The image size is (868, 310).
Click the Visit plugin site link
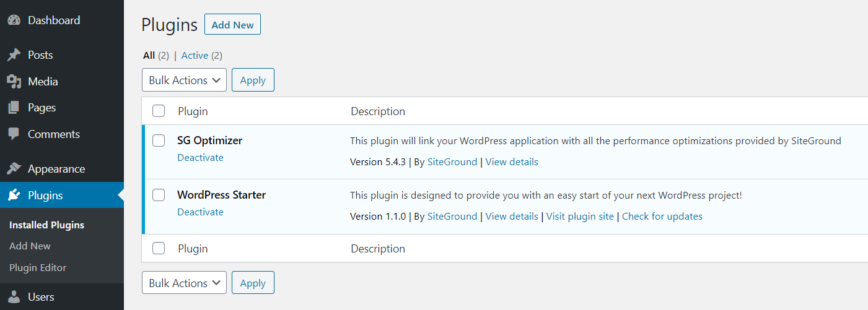[x=580, y=217]
